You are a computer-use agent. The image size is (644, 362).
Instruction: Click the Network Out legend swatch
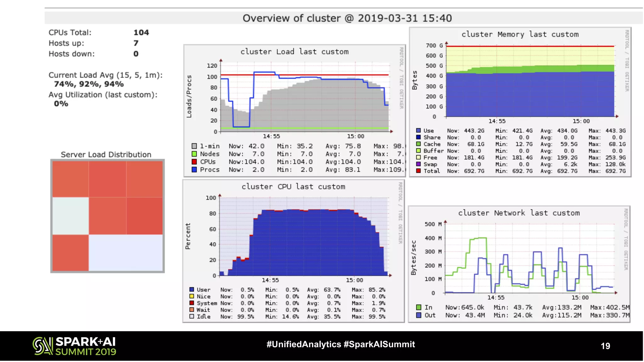pyautogui.click(x=419, y=315)
